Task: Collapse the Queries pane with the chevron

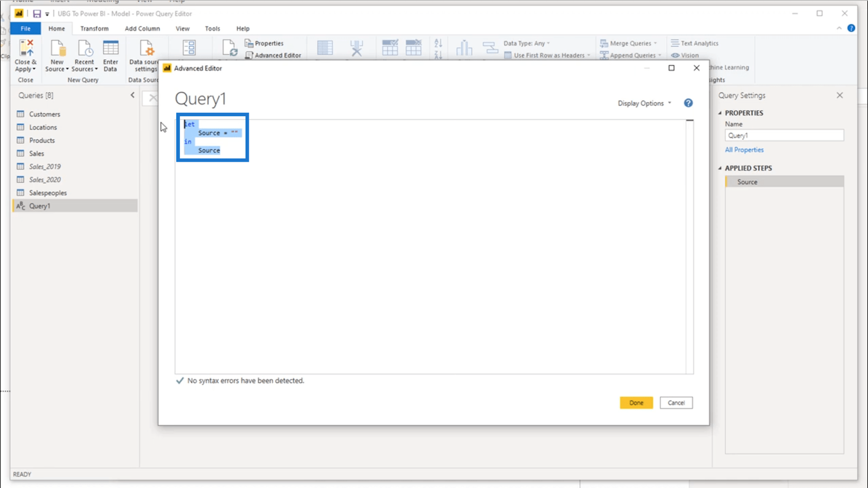Action: pos(132,95)
